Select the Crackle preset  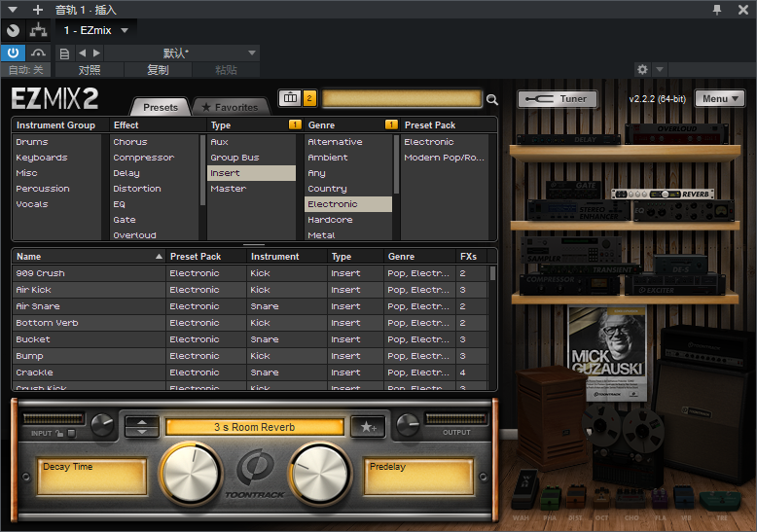pos(250,372)
